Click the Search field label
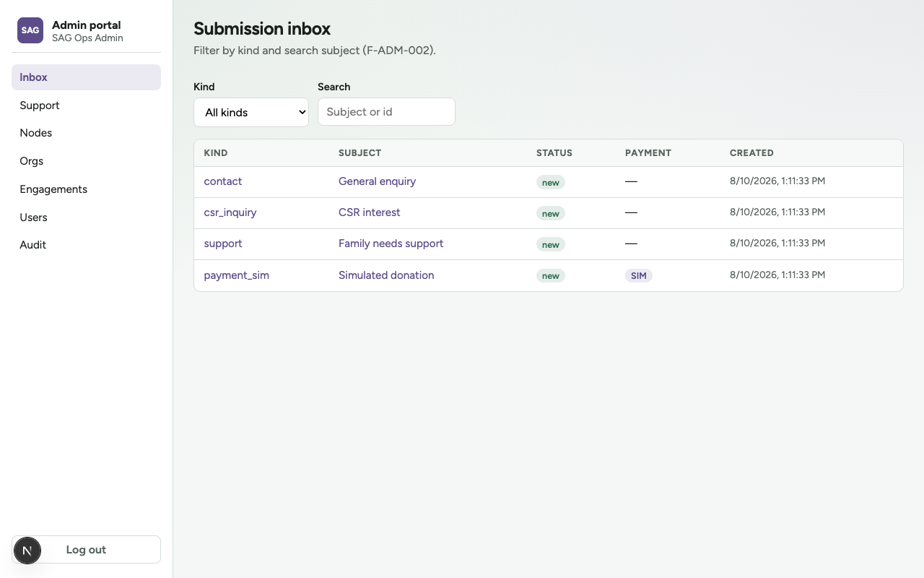 pyautogui.click(x=334, y=87)
